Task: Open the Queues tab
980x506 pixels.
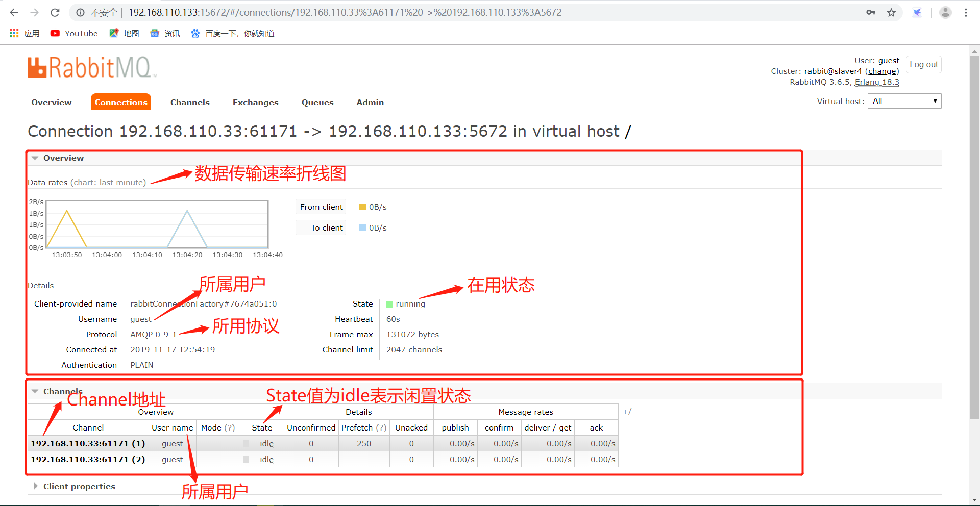Action: pos(317,102)
